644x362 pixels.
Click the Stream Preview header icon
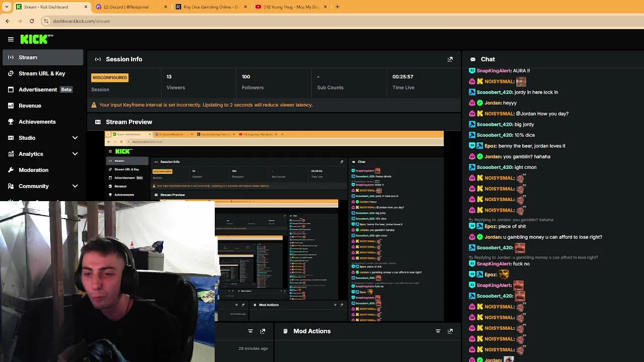(98, 122)
